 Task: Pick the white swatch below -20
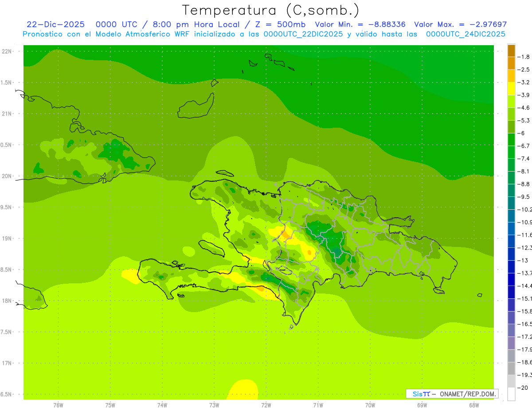coord(511,394)
